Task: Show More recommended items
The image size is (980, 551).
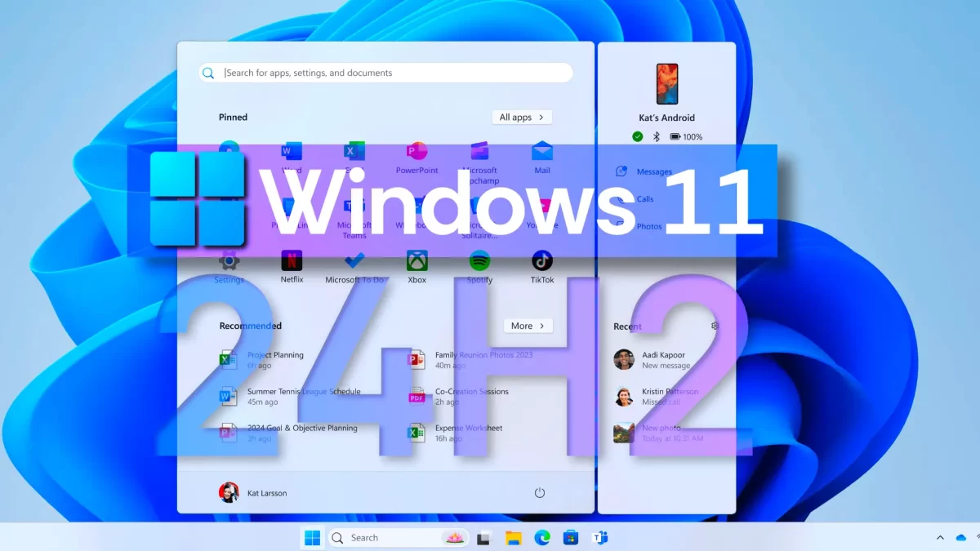Action: coord(528,325)
